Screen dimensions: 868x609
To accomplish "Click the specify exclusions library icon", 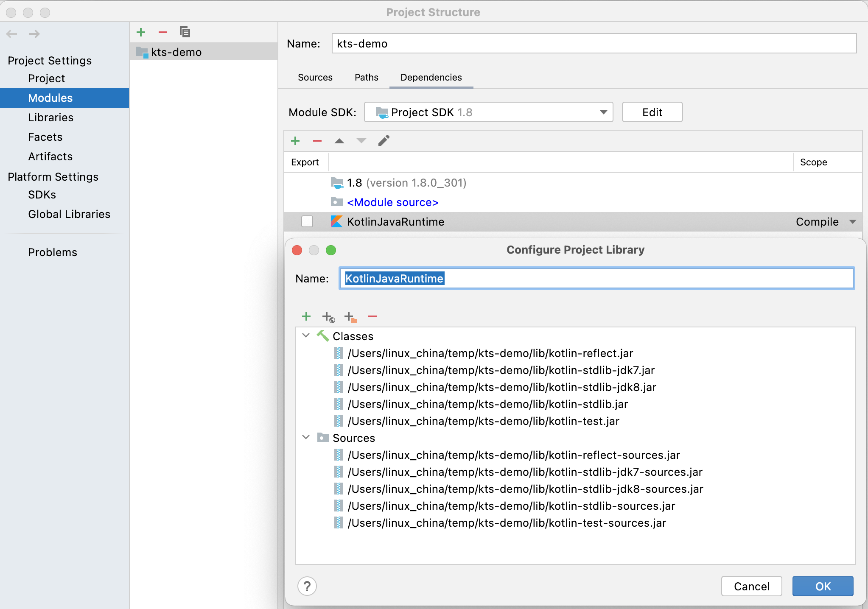I will [350, 317].
